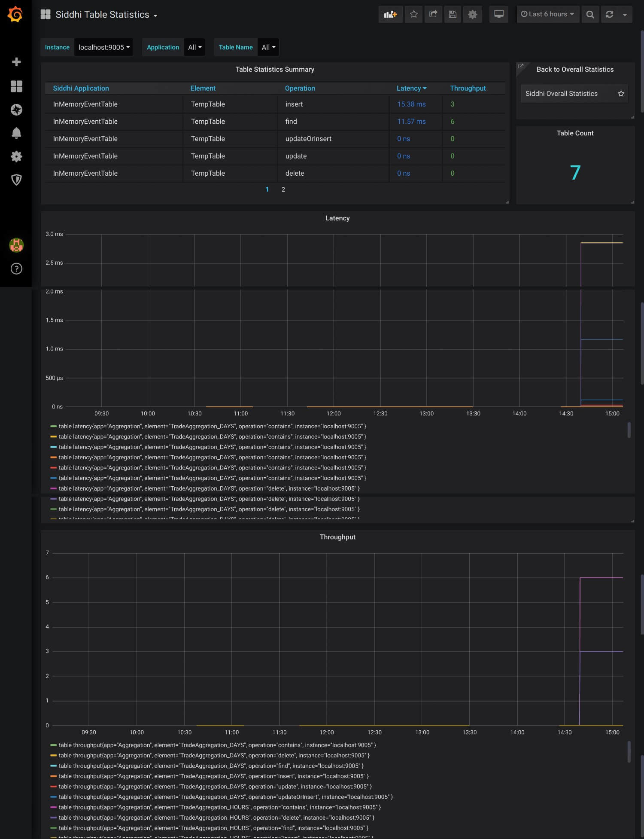This screenshot has height=839, width=644.
Task: Open dashboard settings gear icon
Action: 473,14
